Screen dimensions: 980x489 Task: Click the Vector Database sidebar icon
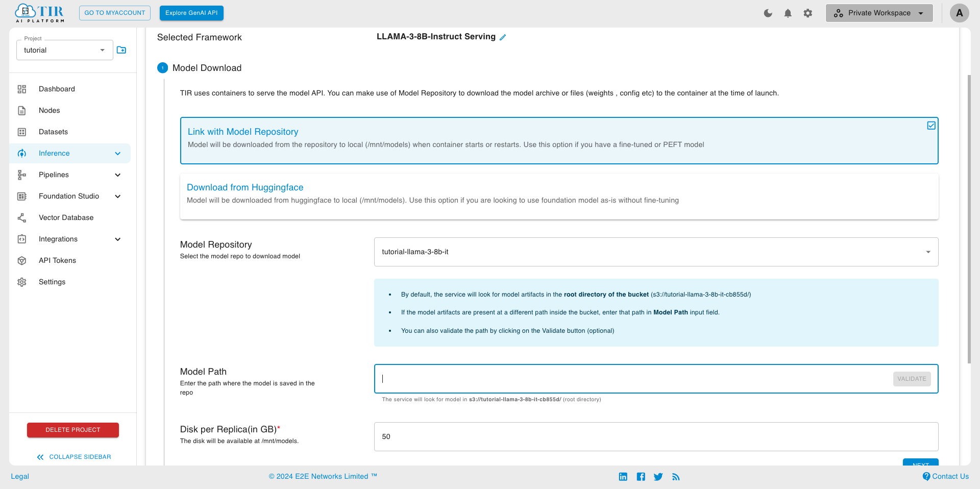tap(22, 217)
